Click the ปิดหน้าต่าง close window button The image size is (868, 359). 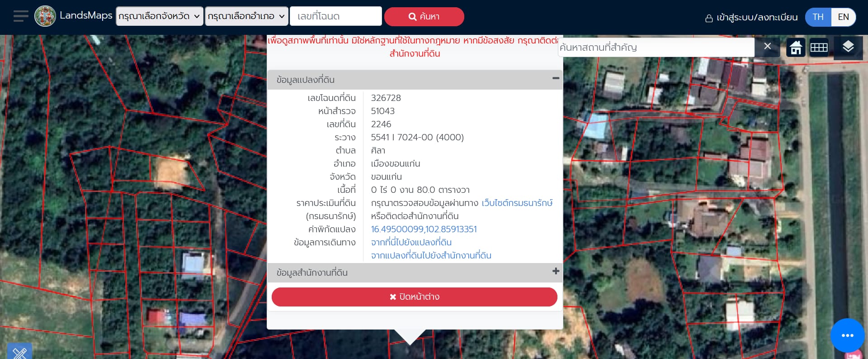(x=415, y=297)
